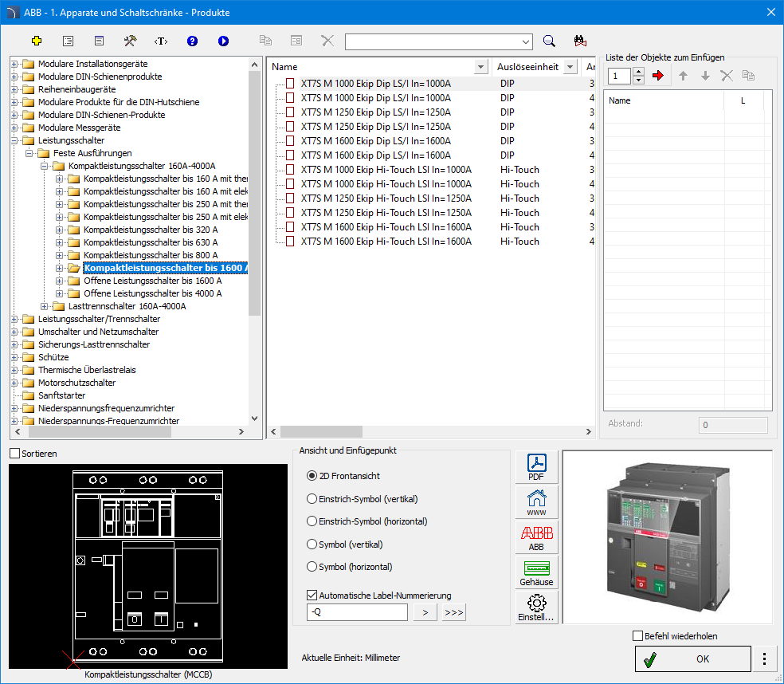Select Offene Leistungsschalter bis 4000 A folder
784x684 pixels.
[152, 293]
